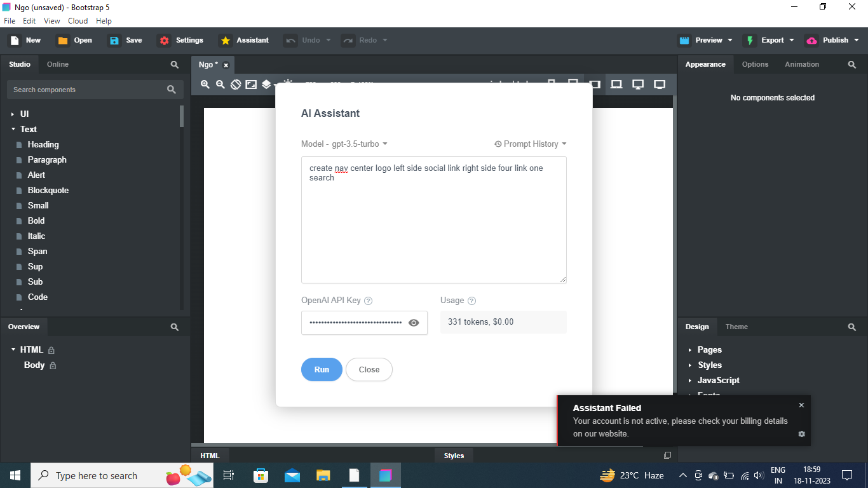
Task: Open the Prompt History dropdown
Action: coord(531,144)
